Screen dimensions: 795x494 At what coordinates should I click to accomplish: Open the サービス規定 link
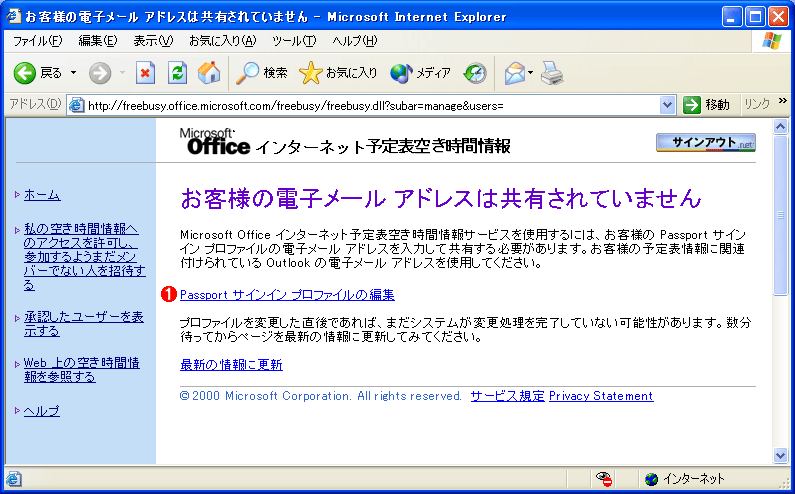tap(508, 396)
